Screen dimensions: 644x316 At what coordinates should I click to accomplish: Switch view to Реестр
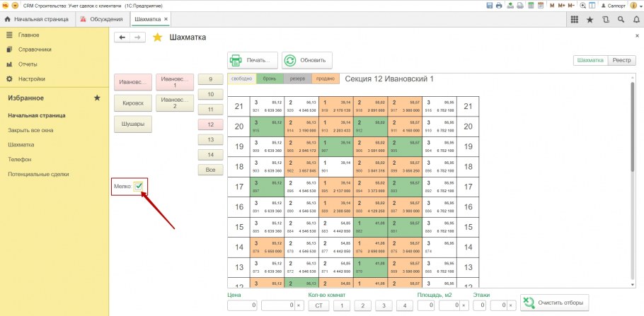click(621, 60)
